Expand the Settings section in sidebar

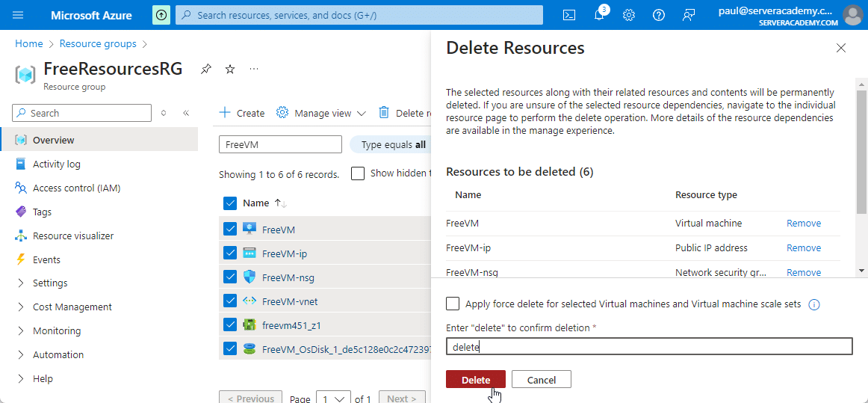click(21, 283)
